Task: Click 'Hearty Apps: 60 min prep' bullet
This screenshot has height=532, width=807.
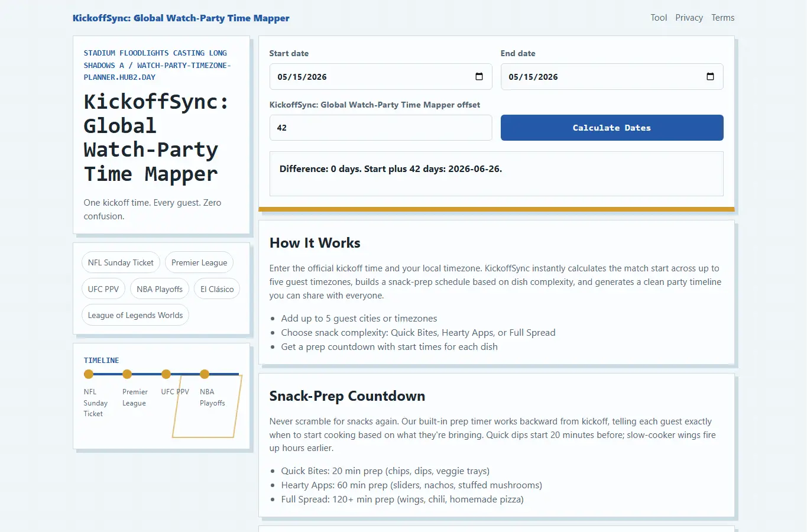Action: click(411, 485)
